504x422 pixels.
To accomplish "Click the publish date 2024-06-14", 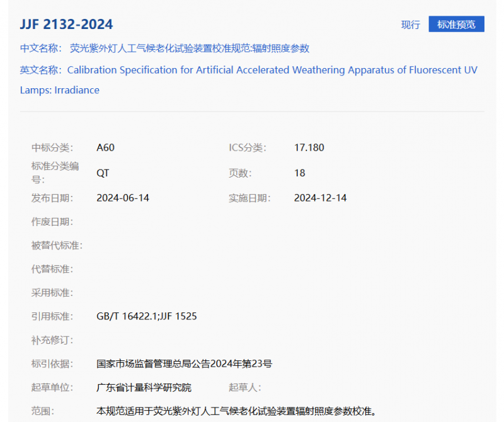I will point(123,198).
